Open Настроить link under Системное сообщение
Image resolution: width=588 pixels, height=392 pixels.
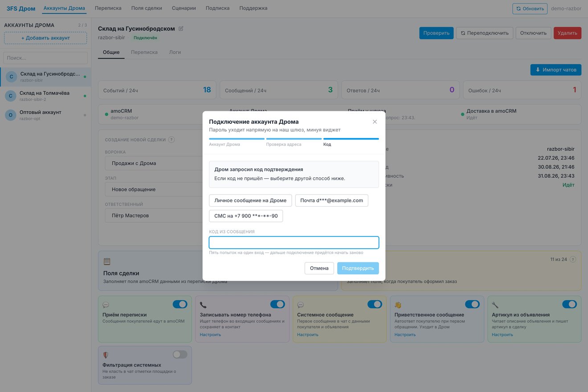point(308,335)
